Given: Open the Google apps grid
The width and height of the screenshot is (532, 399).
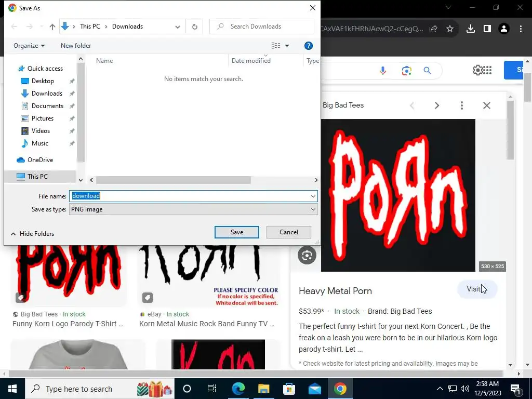Looking at the screenshot, I should (487, 70).
